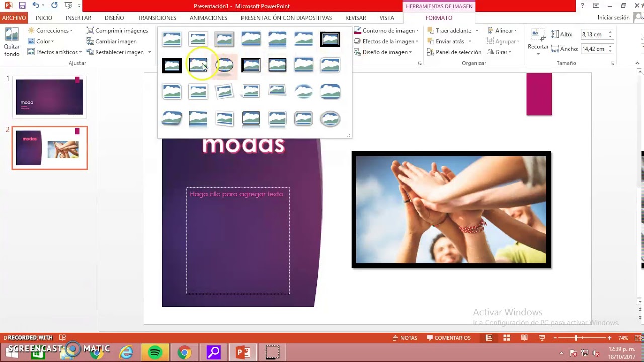Click the hands photo on the slide

tap(451, 210)
